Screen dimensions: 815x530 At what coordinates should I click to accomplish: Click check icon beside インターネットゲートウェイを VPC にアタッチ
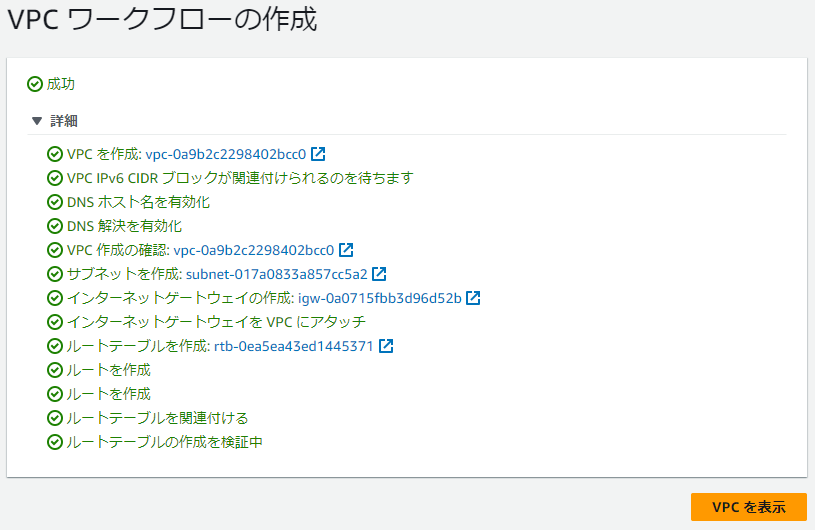(x=55, y=322)
